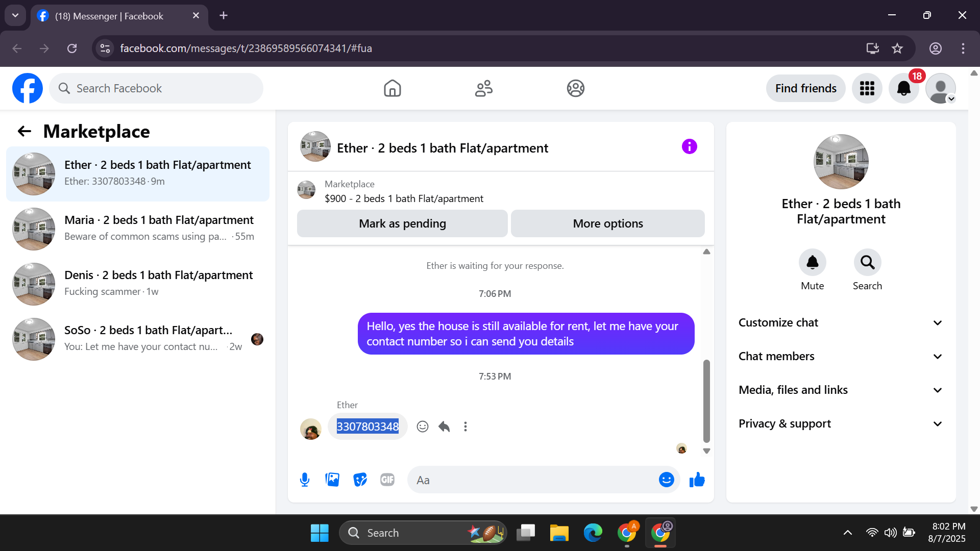Viewport: 980px width, 551px height.
Task: Attach a photo file to the message
Action: click(x=332, y=480)
